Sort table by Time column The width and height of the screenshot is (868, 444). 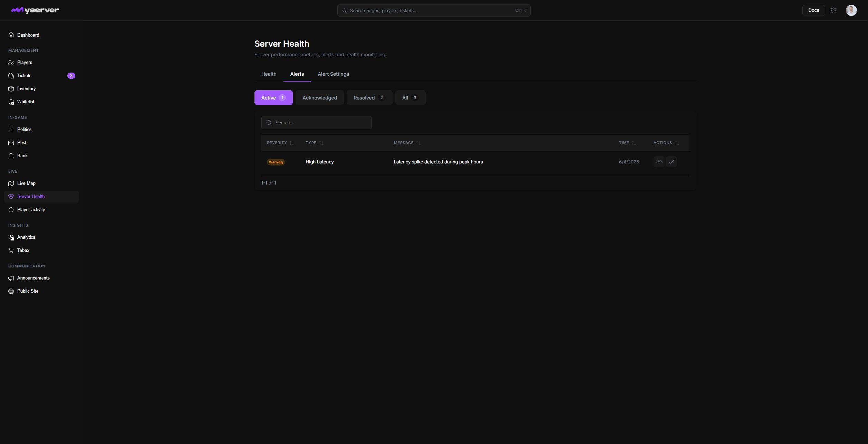click(628, 143)
